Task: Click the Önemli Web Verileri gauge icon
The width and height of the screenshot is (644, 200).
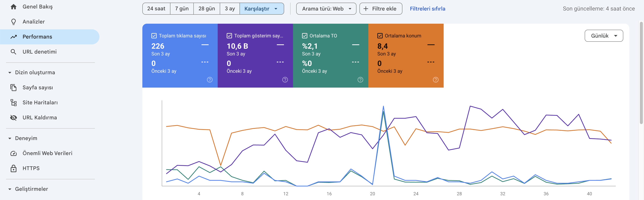Action: [x=14, y=153]
